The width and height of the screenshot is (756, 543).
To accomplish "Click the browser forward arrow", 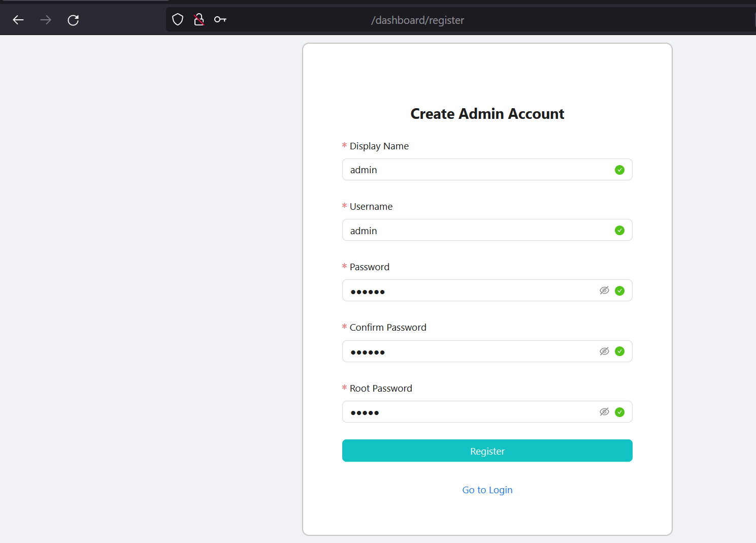I will 46,20.
